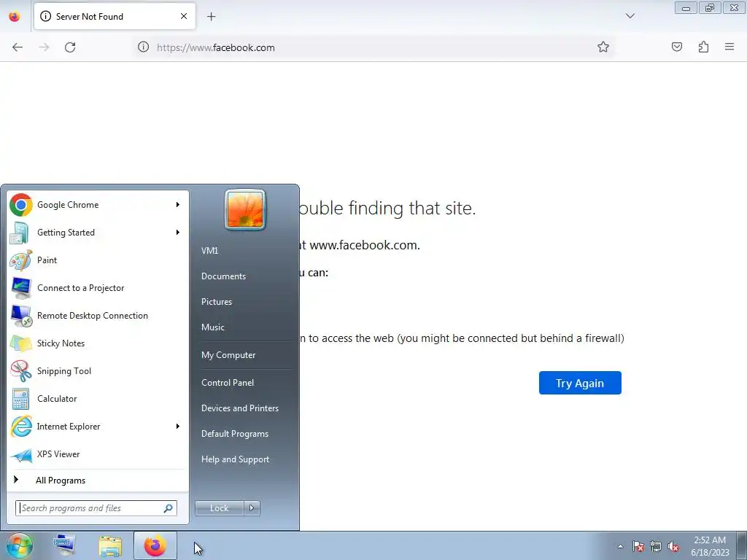This screenshot has width=747, height=560.
Task: Open Calculator app
Action: [98, 399]
